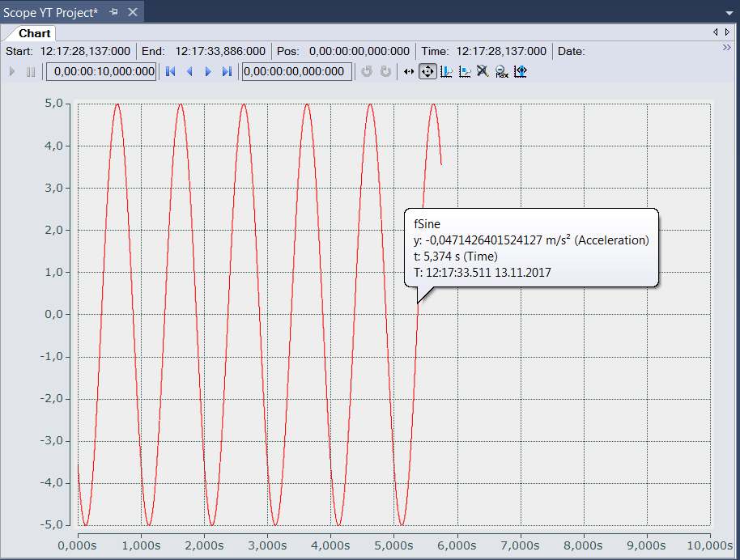Image resolution: width=740 pixels, height=560 pixels.
Task: Pause the chart display
Action: point(31,72)
